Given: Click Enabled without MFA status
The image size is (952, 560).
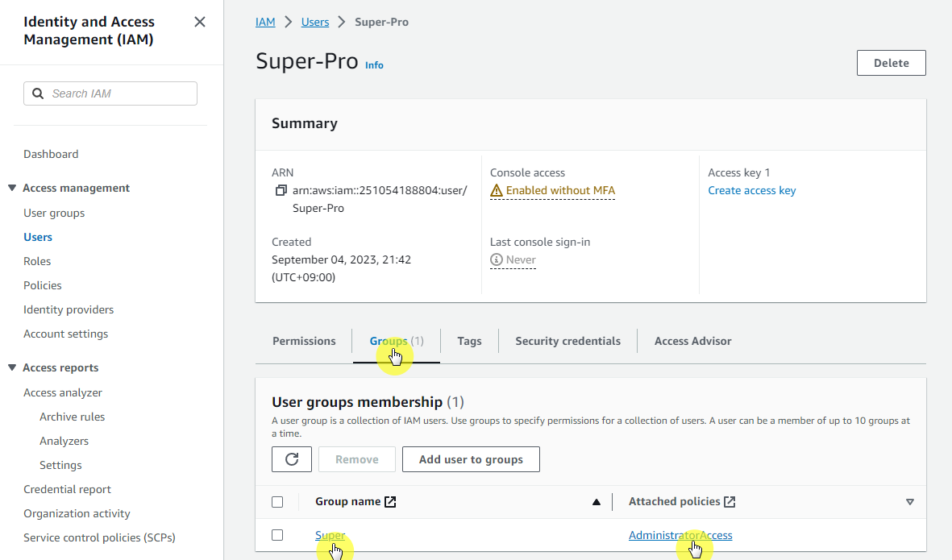Looking at the screenshot, I should tap(560, 190).
